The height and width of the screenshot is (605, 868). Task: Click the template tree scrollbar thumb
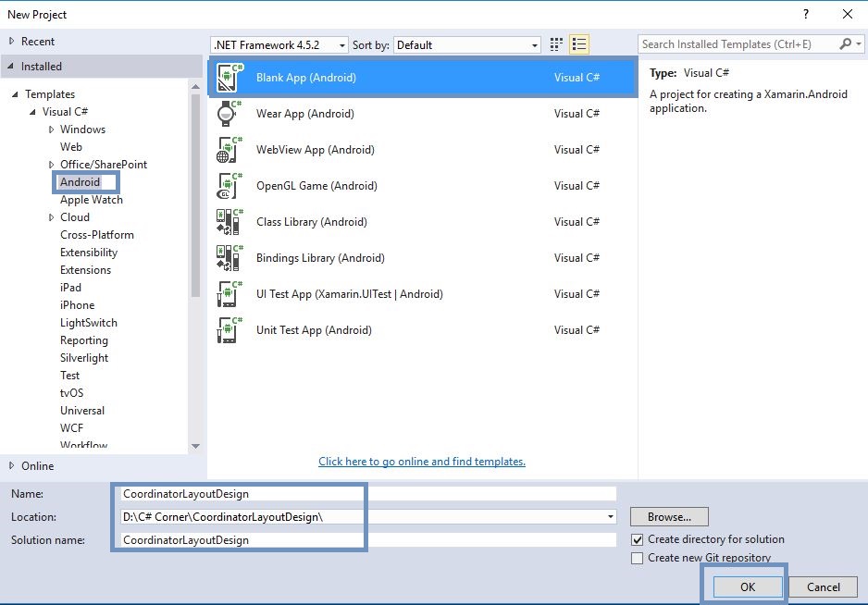(x=195, y=195)
